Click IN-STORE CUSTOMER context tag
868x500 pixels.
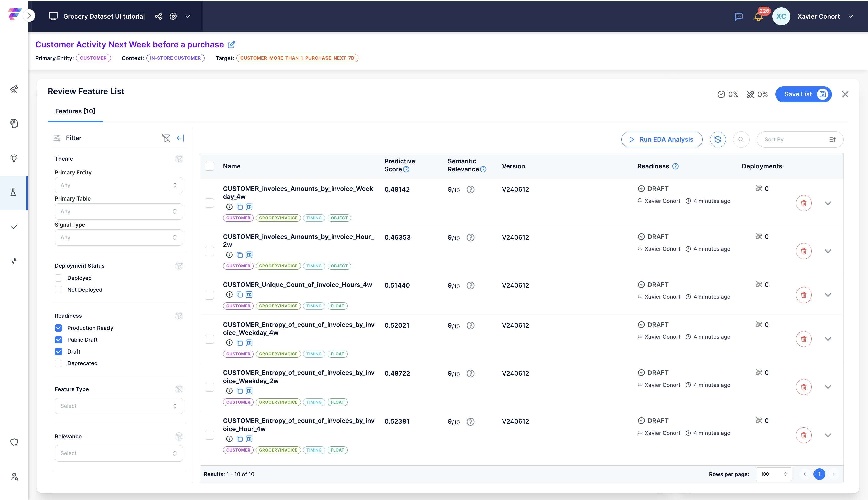(175, 58)
